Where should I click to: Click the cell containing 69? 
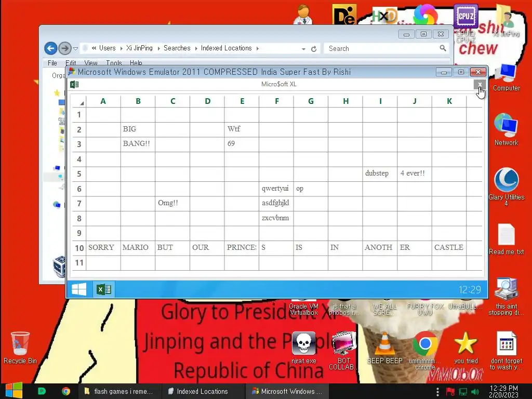tap(242, 144)
